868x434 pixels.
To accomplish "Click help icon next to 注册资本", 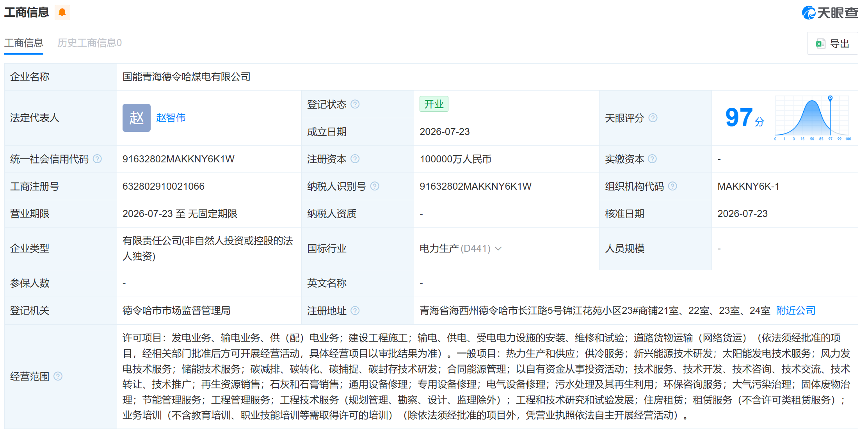I will [355, 159].
